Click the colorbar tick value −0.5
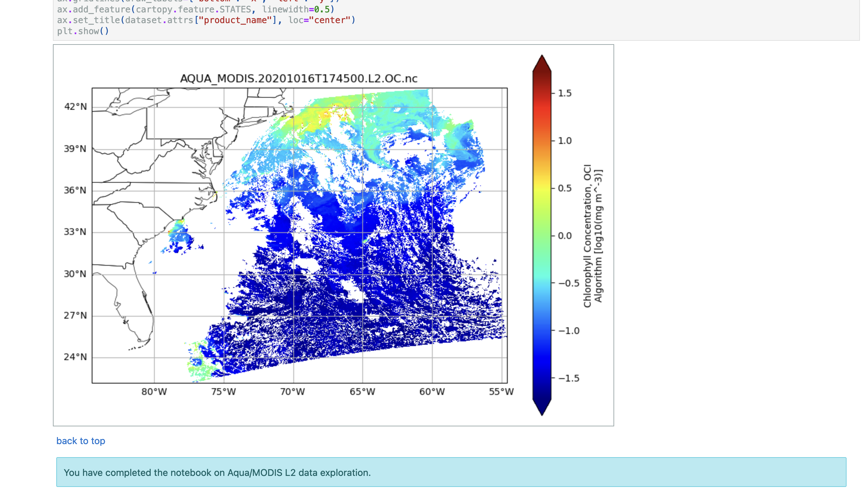Viewport: 868px width, 502px height. 569,283
